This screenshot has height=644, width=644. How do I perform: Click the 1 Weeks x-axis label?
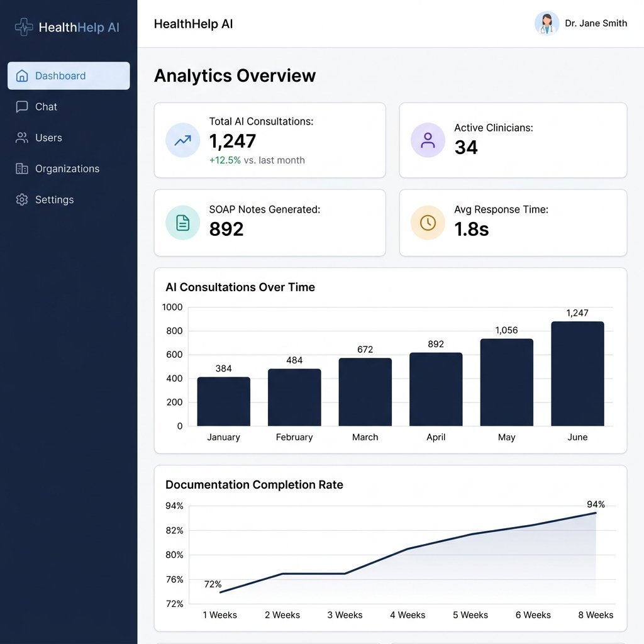coord(219,615)
